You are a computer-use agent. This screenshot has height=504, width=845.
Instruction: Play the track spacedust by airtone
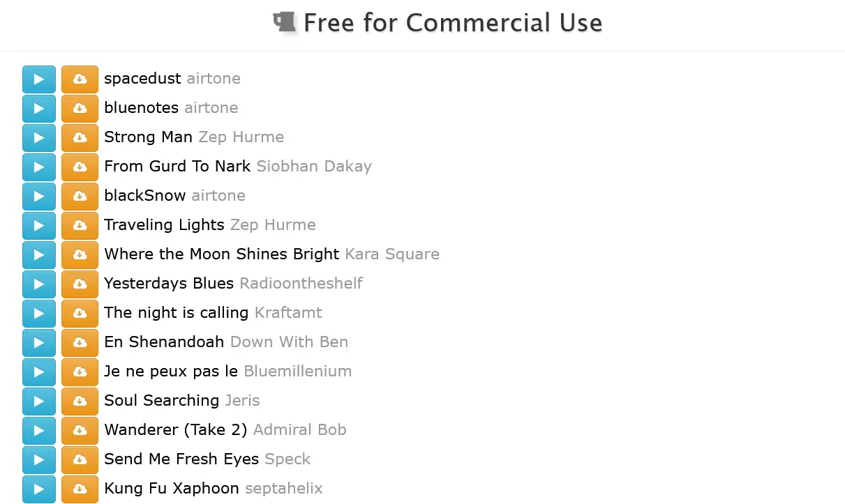pos(39,79)
